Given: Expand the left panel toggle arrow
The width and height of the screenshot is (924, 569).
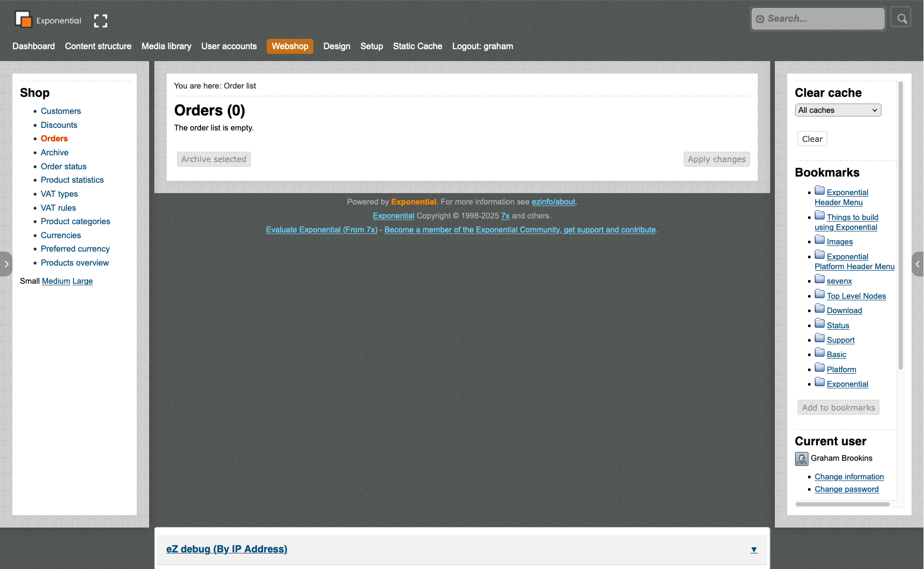Looking at the screenshot, I should click(6, 264).
